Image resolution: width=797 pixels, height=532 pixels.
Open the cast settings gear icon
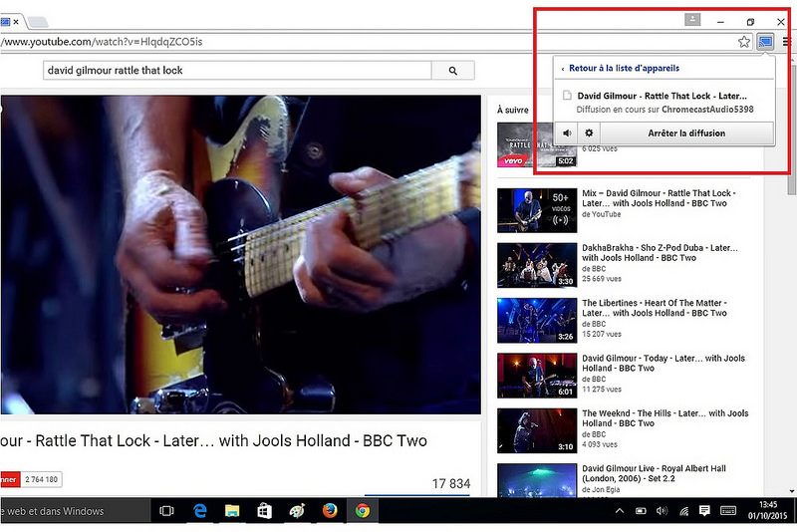589,133
